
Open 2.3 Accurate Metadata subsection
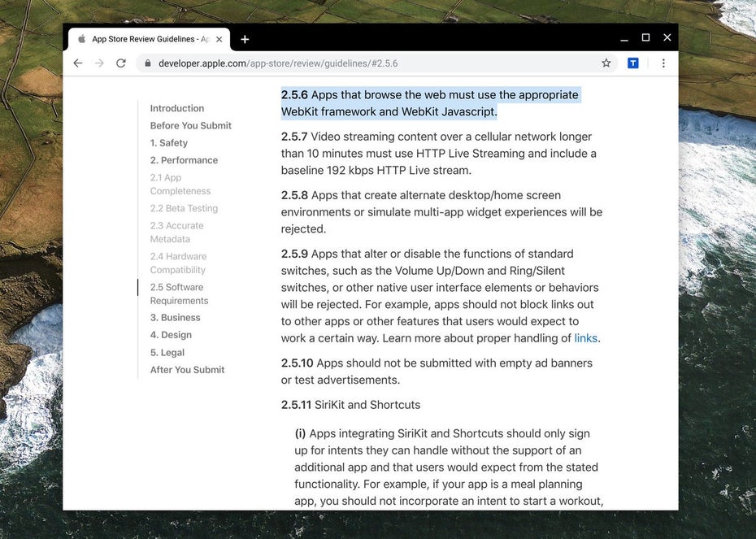(x=176, y=233)
